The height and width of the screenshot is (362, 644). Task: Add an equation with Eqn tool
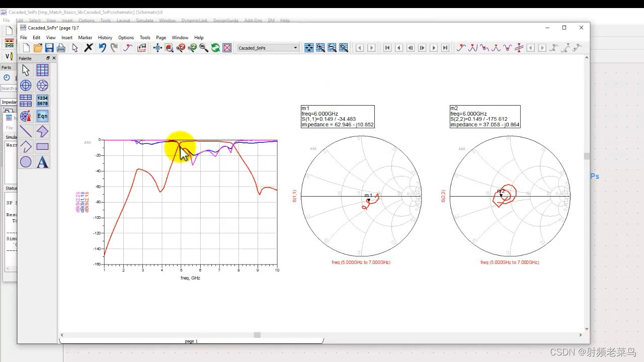tap(42, 116)
